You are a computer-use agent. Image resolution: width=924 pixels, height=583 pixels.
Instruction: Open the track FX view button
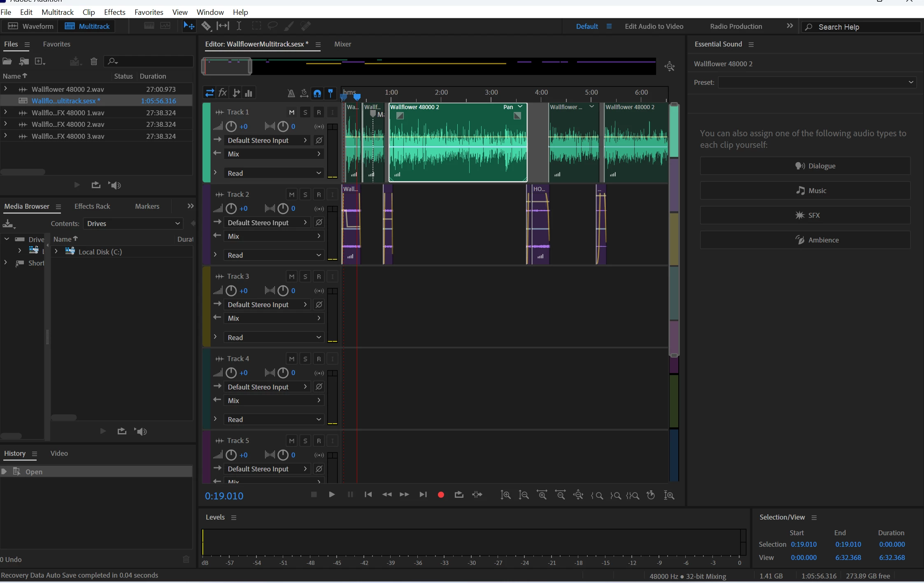coord(223,93)
